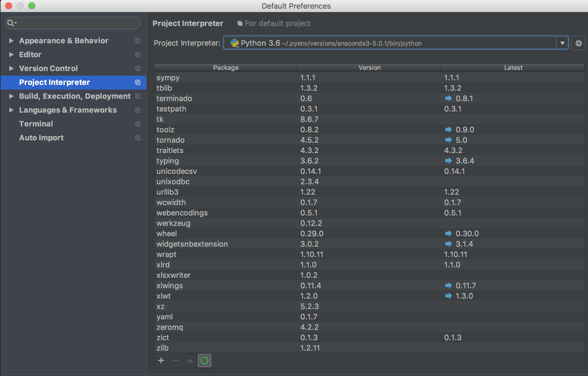Upgrade selected package with the up-arrow icon

[190, 360]
